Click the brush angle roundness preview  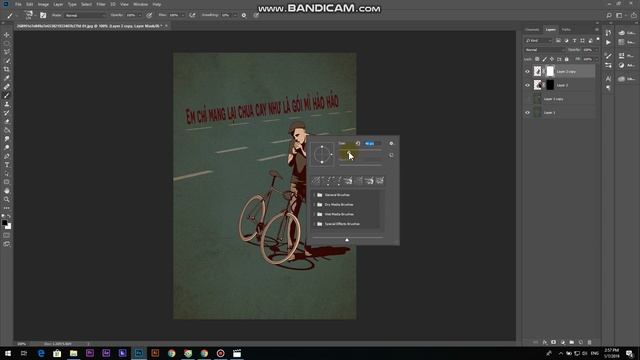coord(322,154)
